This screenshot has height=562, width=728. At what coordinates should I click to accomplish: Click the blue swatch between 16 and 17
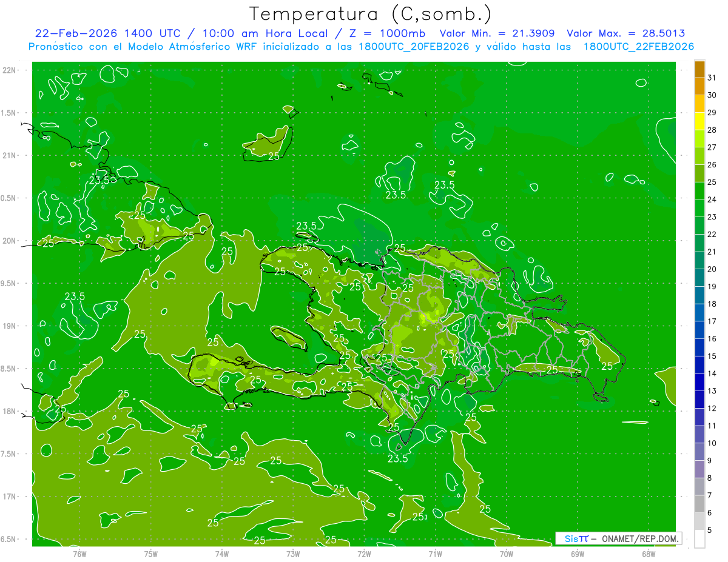[699, 330]
